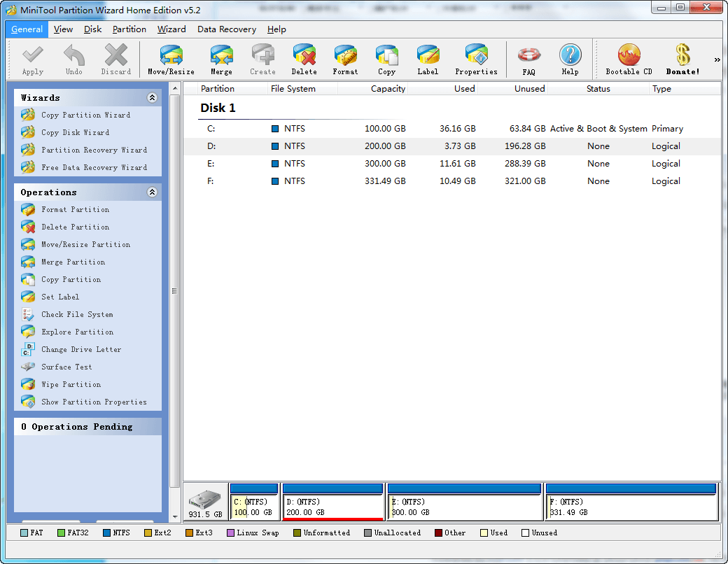Screen dimensions: 728x564
Task: Click sidebar scrollbar up arrow
Action: pos(175,88)
